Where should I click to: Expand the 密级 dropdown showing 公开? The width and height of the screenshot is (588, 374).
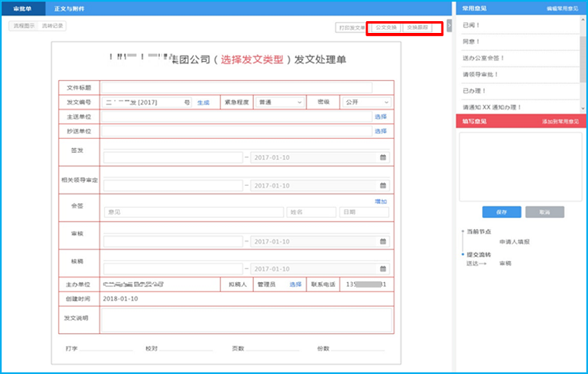click(x=365, y=102)
